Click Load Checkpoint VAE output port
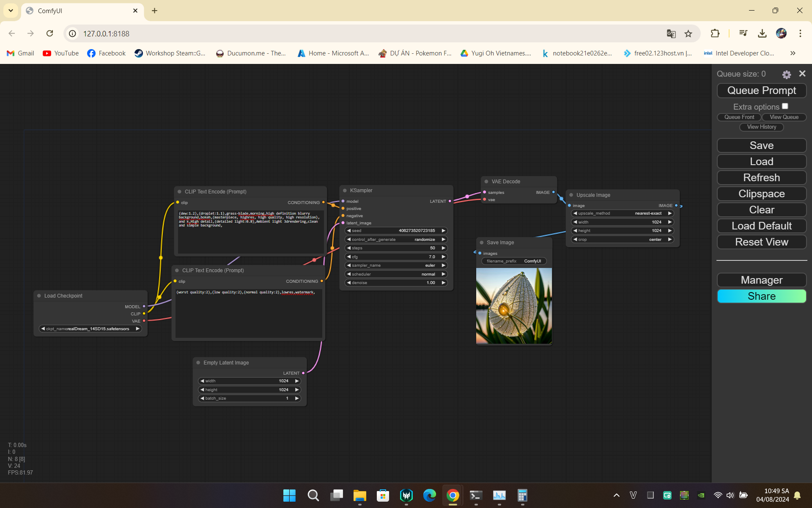The height and width of the screenshot is (508, 812). click(x=144, y=321)
